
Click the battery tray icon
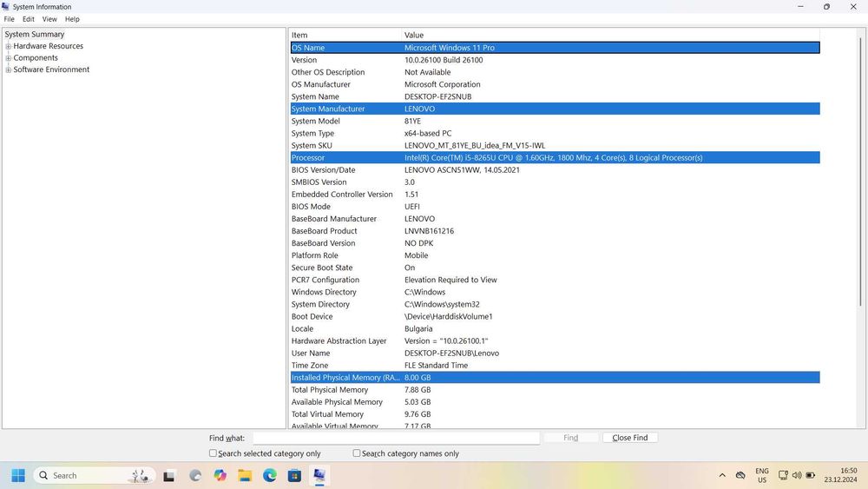click(811, 475)
